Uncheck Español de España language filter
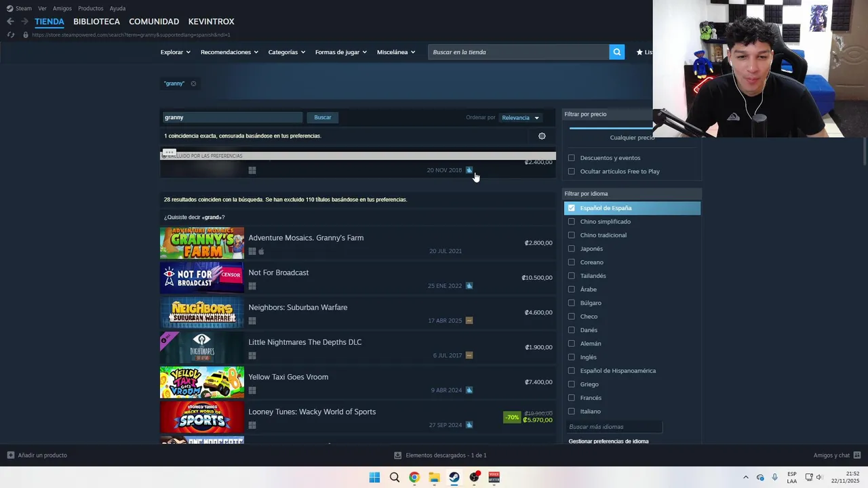This screenshot has width=868, height=488. (571, 208)
